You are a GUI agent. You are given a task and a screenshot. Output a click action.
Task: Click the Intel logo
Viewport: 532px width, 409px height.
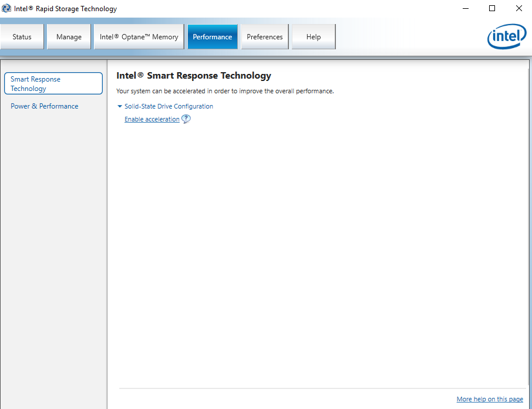[x=507, y=36]
